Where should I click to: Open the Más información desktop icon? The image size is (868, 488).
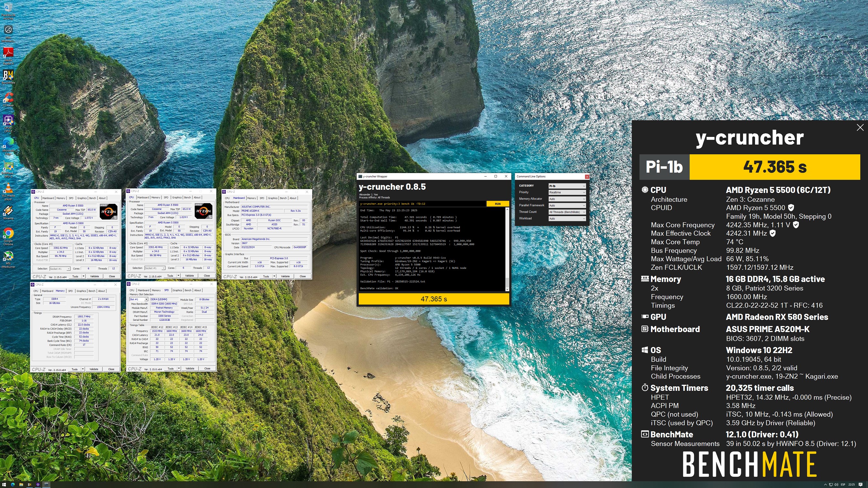(x=8, y=34)
